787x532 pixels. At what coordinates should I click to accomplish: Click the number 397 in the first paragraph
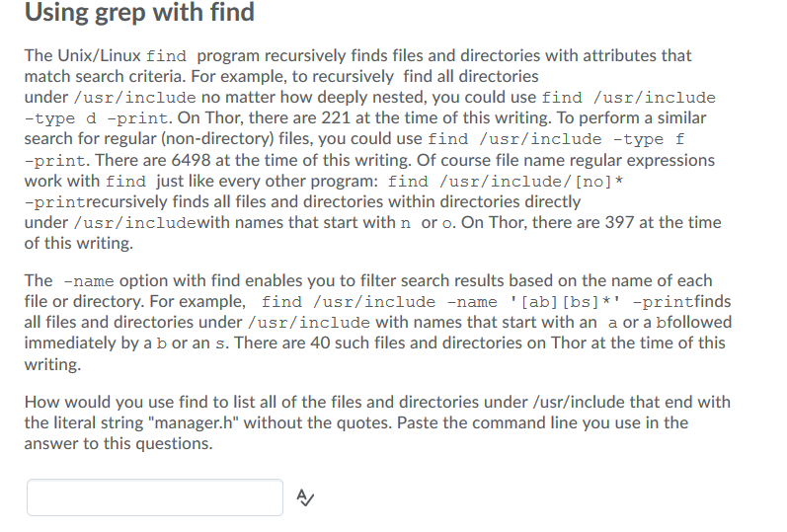[x=619, y=222]
